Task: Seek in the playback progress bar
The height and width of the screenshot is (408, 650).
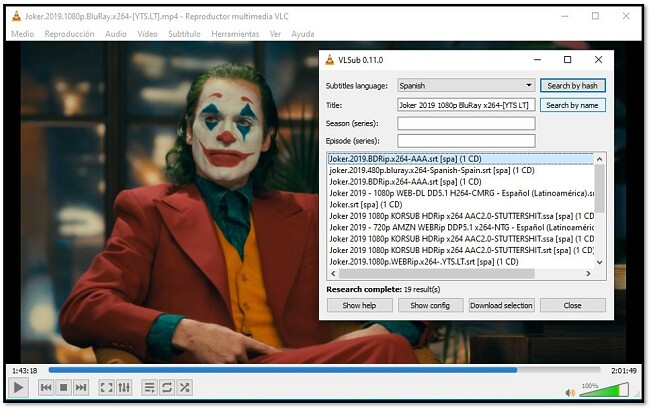Action: pos(324,370)
